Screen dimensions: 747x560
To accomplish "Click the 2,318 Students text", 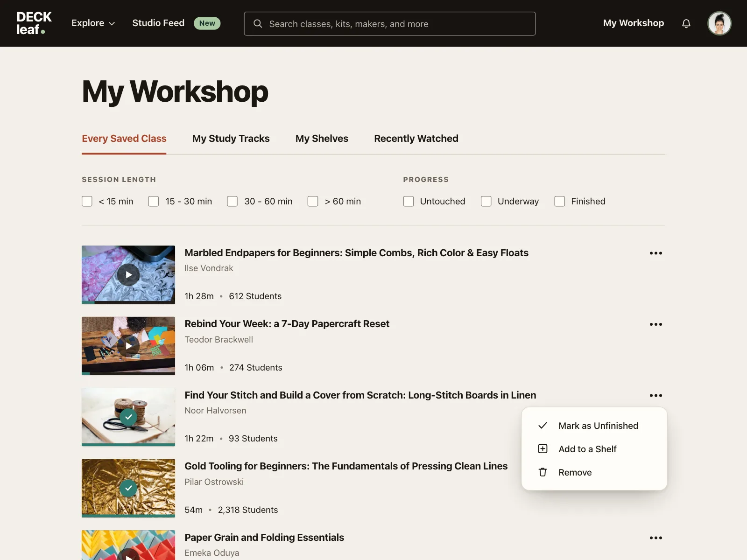I will [x=248, y=510].
